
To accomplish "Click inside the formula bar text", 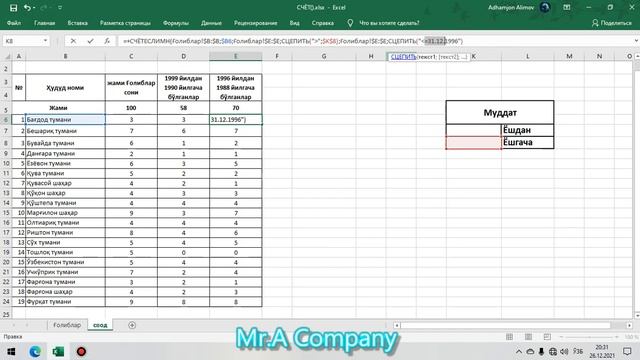I will pos(293,41).
